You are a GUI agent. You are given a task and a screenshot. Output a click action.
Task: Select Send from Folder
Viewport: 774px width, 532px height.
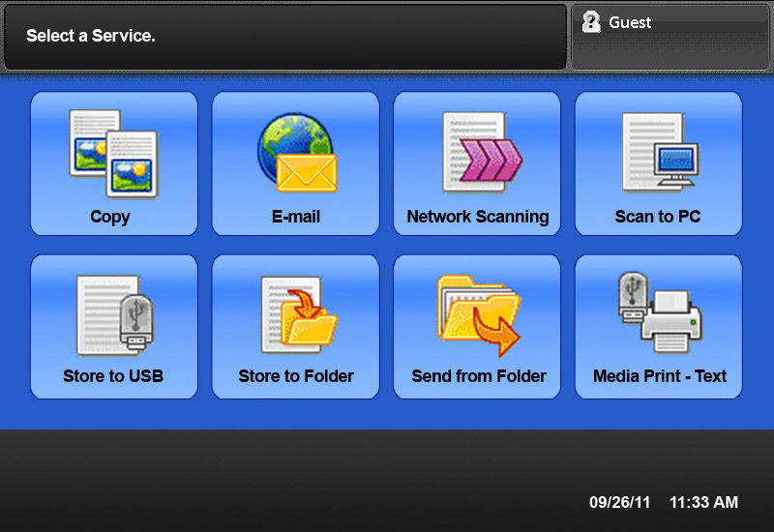tap(477, 327)
